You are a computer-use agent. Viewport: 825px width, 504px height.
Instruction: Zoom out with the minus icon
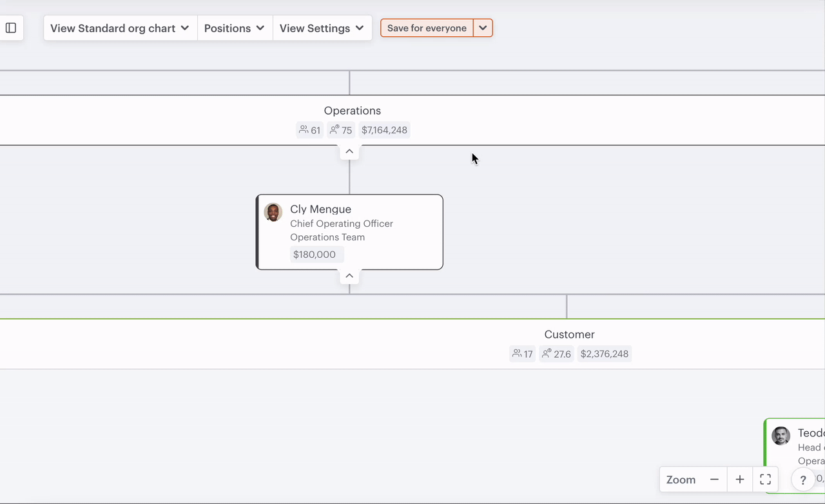(714, 480)
